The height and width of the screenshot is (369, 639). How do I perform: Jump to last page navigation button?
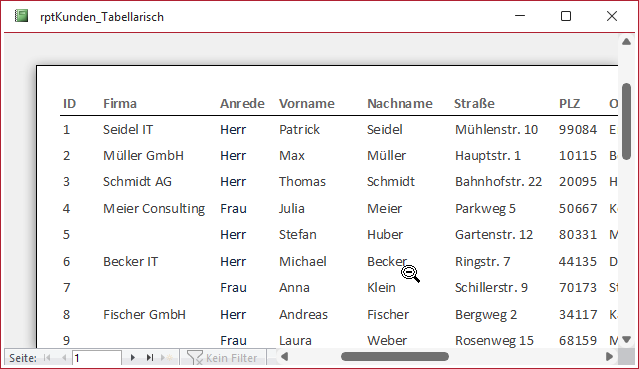click(x=150, y=358)
